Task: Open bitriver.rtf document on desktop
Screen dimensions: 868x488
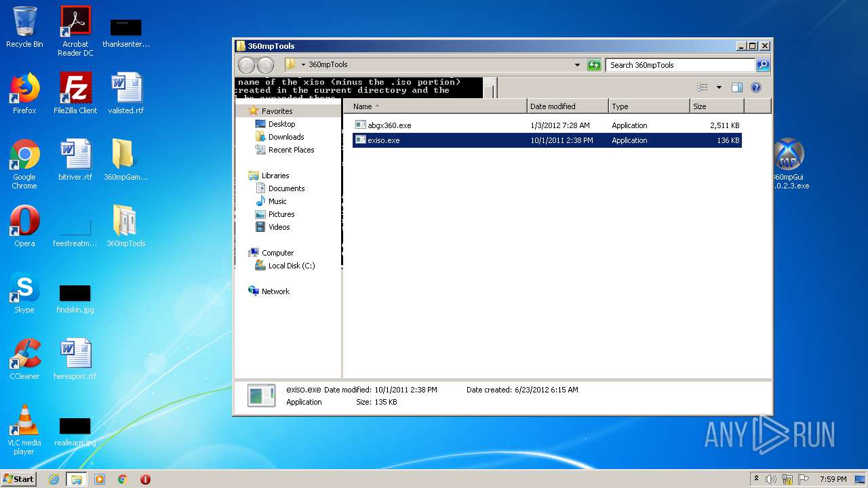Action: [75, 160]
